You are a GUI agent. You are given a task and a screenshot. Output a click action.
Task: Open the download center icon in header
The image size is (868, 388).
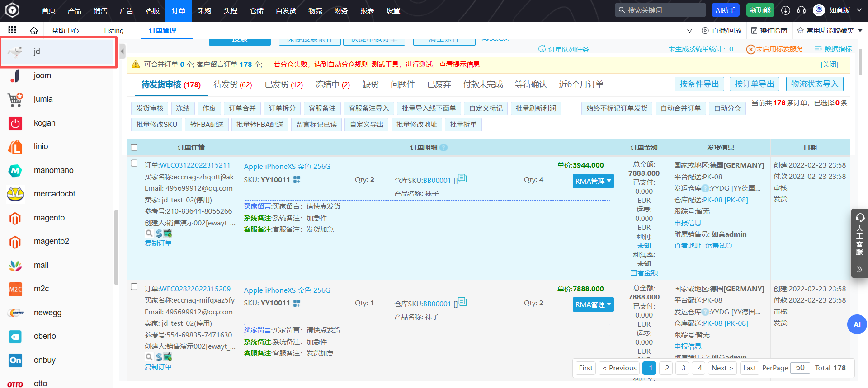click(786, 10)
